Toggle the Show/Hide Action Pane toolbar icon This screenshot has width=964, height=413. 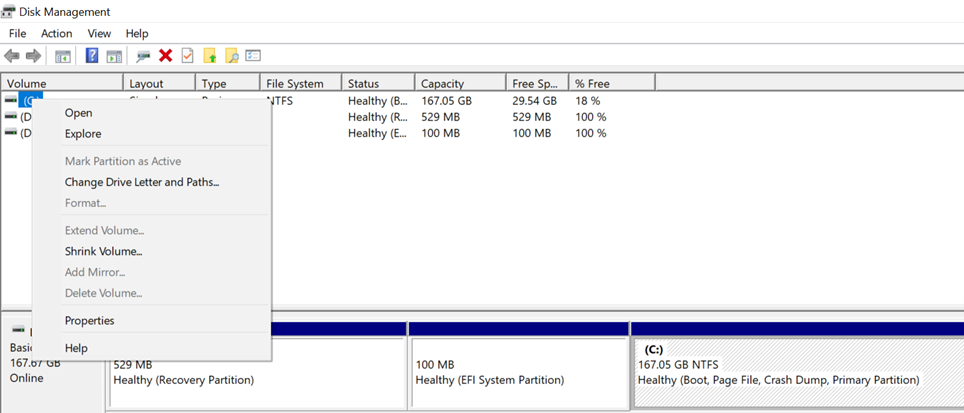pos(114,56)
